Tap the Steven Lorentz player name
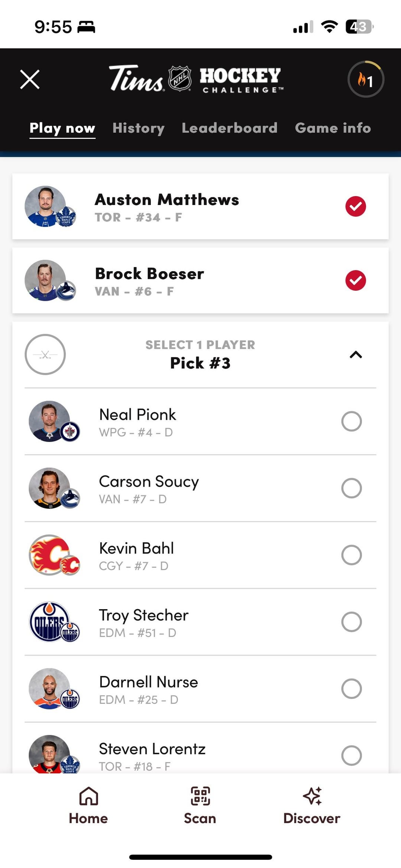The height and width of the screenshot is (868, 401). pos(152,749)
